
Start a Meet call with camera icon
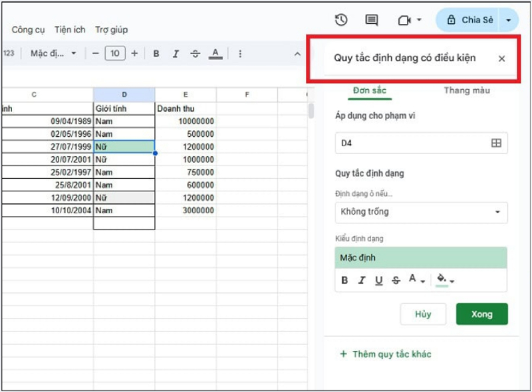pyautogui.click(x=404, y=20)
